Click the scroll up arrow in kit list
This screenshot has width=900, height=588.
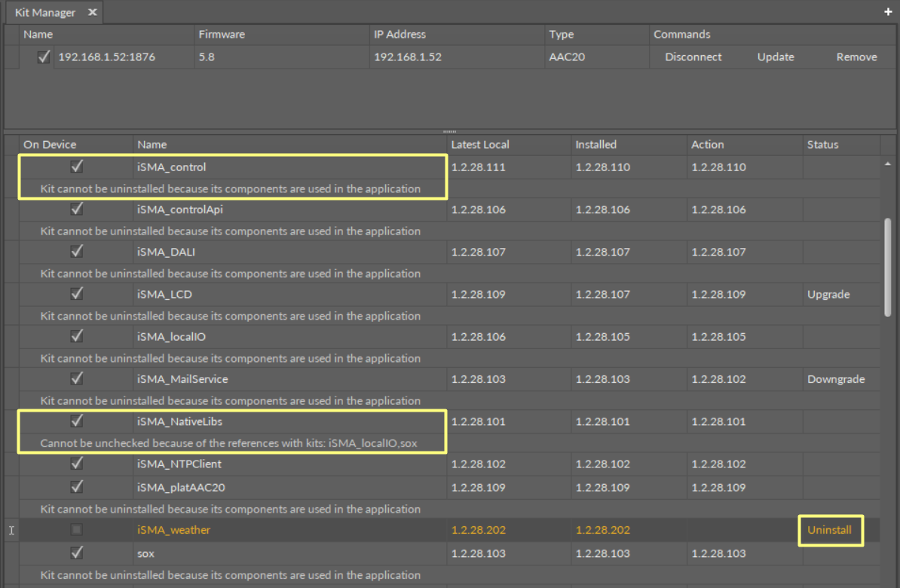point(887,164)
